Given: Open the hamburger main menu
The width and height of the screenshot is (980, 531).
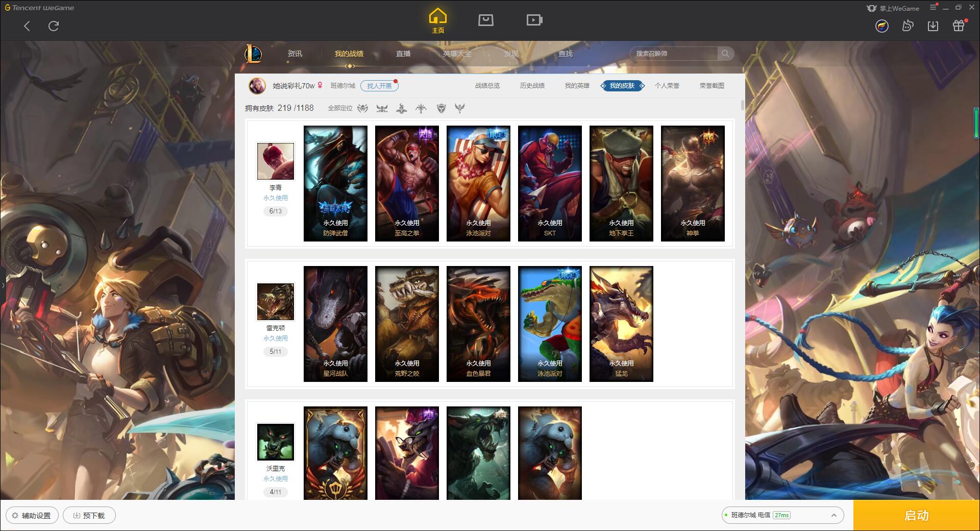Looking at the screenshot, I should 933,7.
